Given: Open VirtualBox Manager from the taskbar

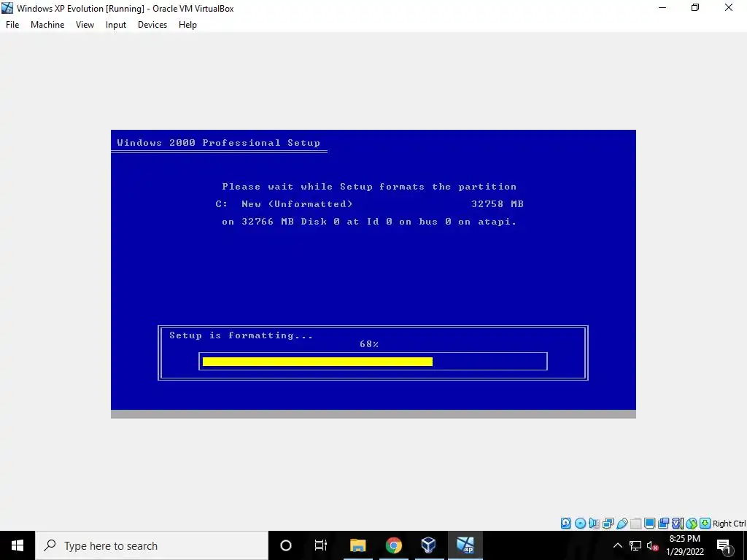Looking at the screenshot, I should click(x=429, y=545).
